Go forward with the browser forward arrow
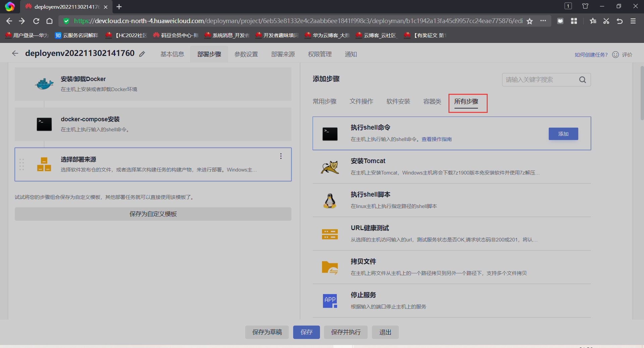 (22, 21)
